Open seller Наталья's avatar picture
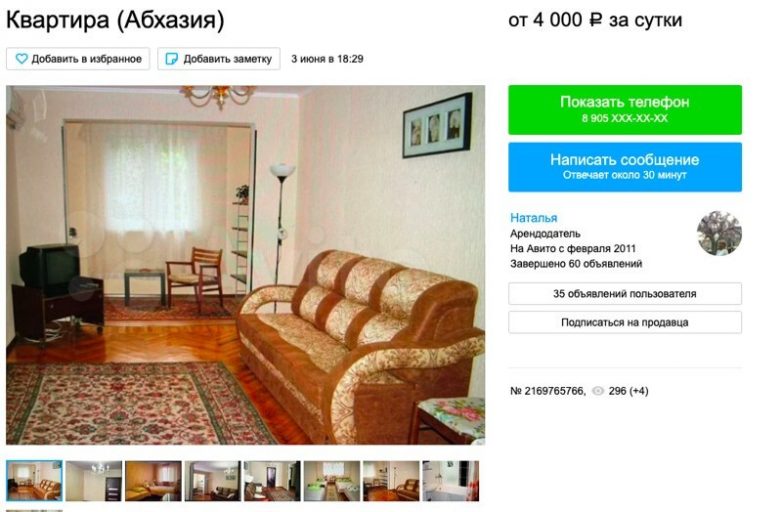Screen dimensions: 782x512 click(x=719, y=233)
